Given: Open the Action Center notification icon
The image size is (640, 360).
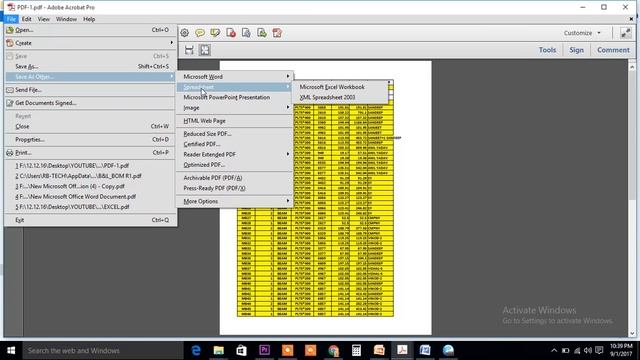Looking at the screenshot, I should 599,350.
